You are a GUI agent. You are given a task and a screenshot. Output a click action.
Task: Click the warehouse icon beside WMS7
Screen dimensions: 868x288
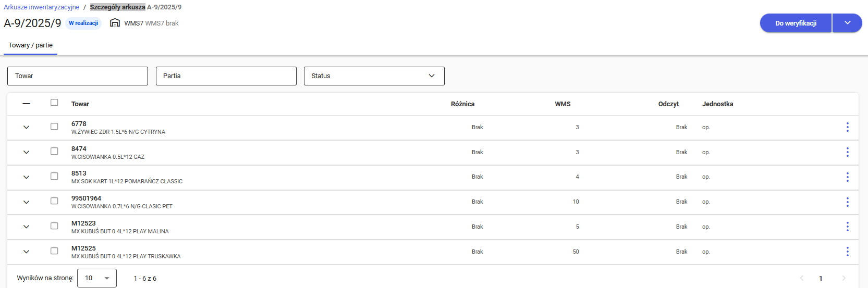pyautogui.click(x=115, y=23)
